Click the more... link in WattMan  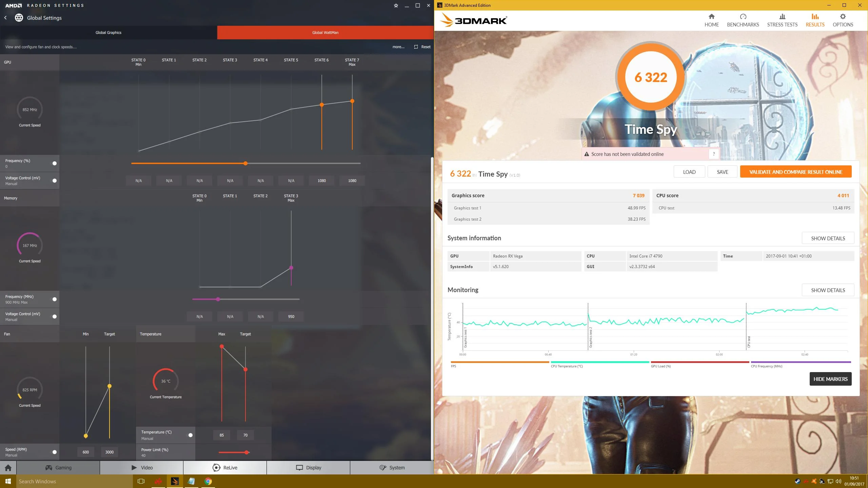point(398,47)
